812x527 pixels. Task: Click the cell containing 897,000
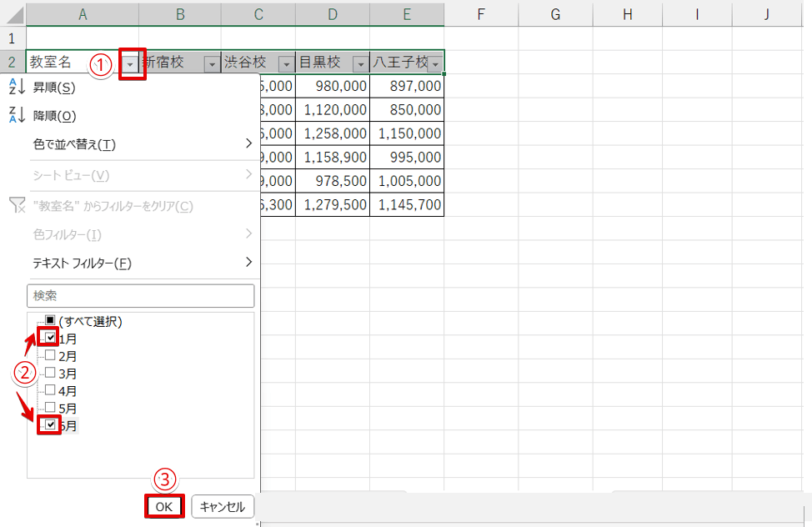(x=407, y=86)
